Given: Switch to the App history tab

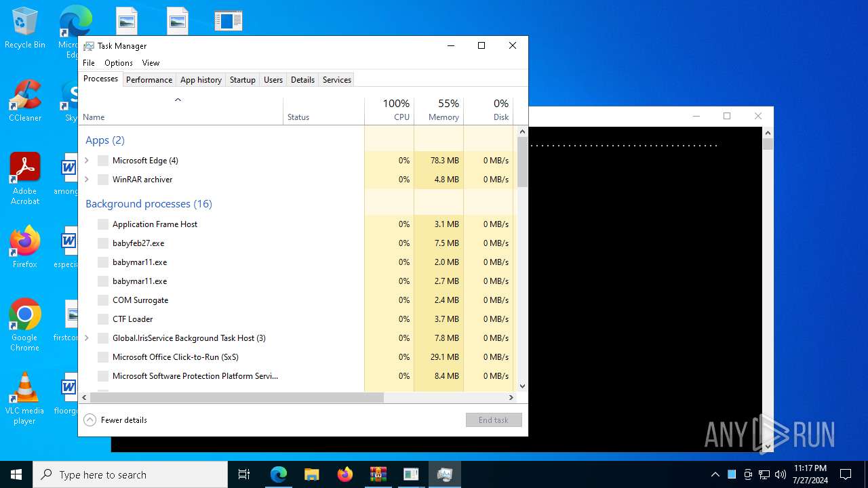Looking at the screenshot, I should tap(201, 80).
